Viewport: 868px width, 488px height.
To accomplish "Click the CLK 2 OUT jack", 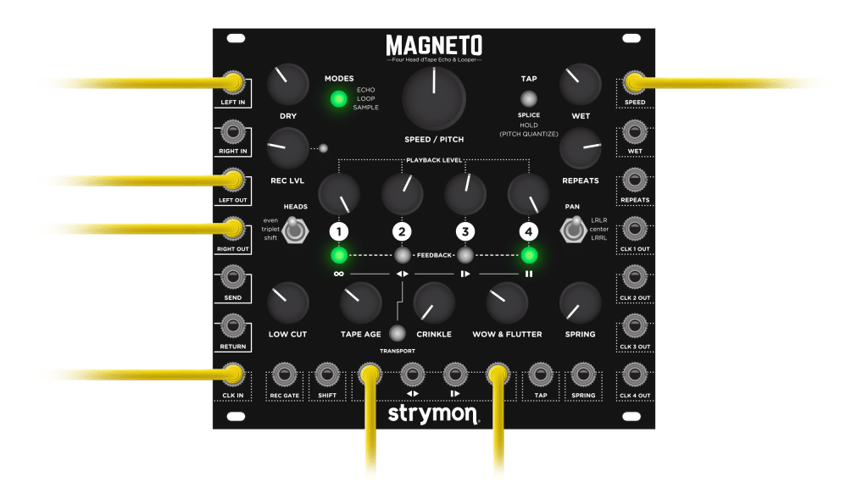I will (x=634, y=277).
